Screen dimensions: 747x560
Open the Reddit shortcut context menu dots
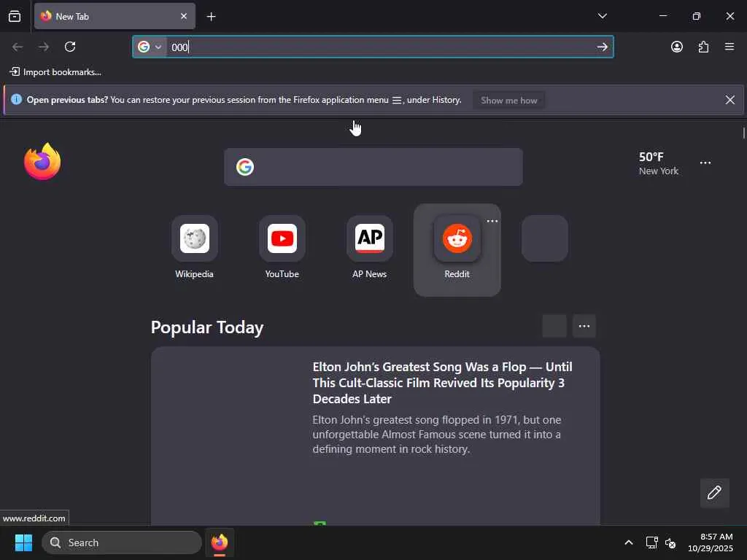(492, 221)
